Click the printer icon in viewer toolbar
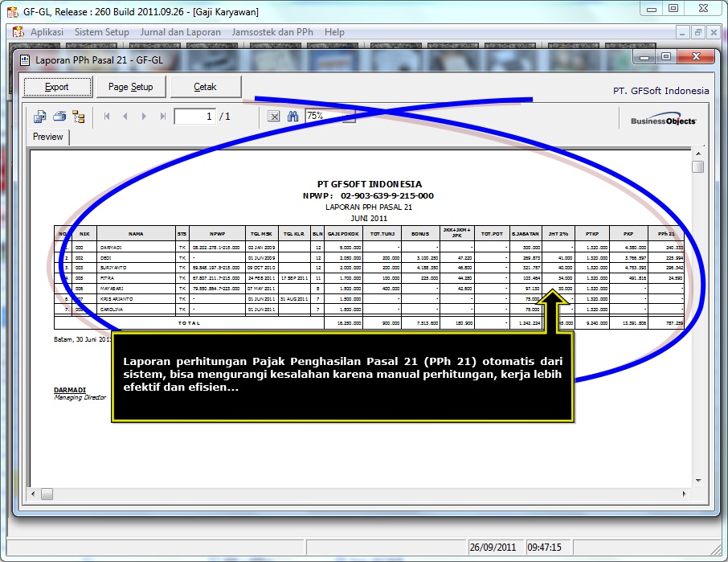 (x=59, y=116)
